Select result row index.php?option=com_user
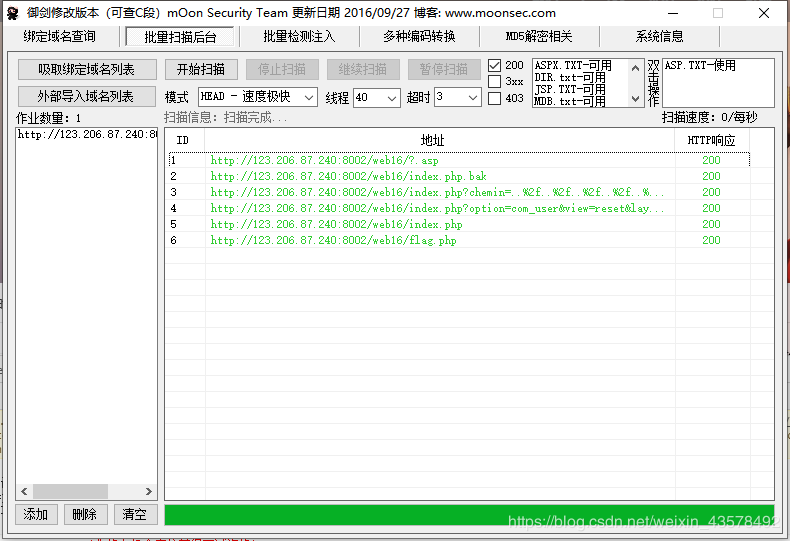 tap(459, 208)
